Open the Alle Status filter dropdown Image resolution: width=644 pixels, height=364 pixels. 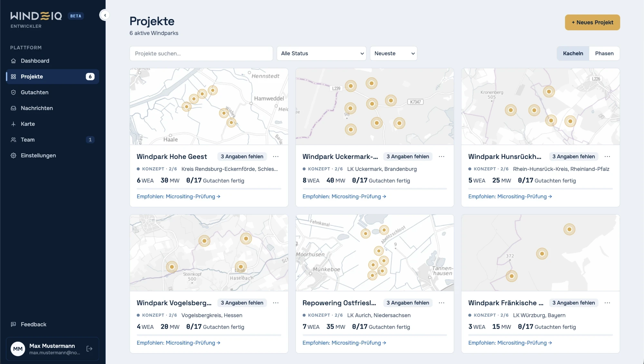pyautogui.click(x=321, y=54)
